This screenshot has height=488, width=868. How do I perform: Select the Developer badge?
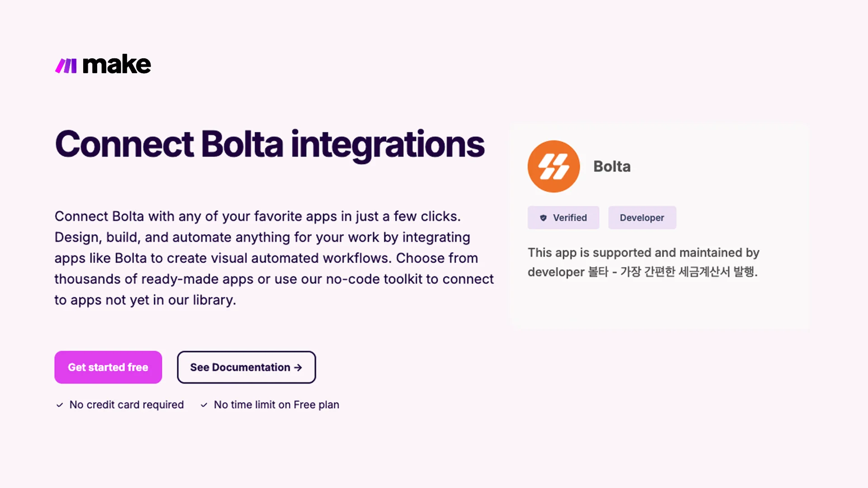click(642, 218)
